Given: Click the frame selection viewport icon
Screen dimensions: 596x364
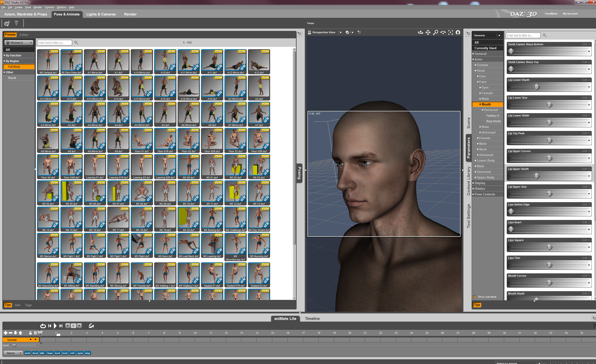Looking at the screenshot, I should point(450,32).
